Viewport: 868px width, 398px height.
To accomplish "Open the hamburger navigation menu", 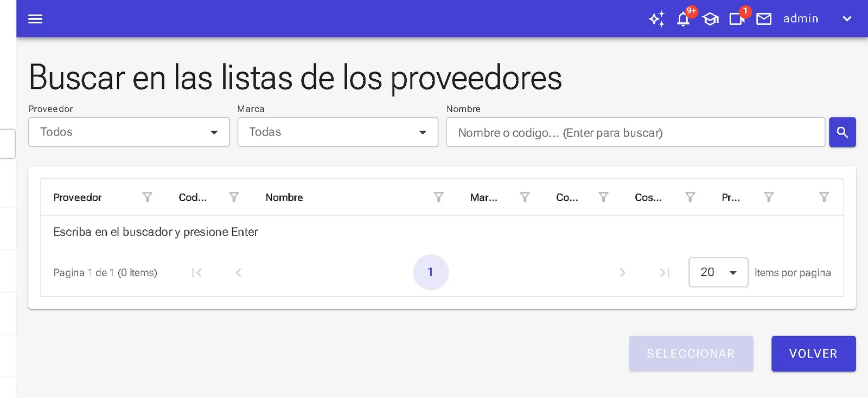I will point(35,19).
